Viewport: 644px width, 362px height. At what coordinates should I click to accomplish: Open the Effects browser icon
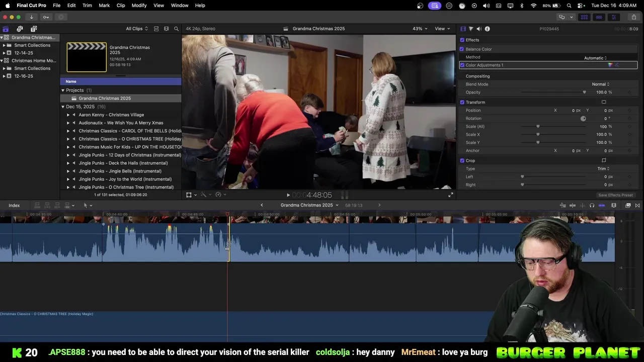click(x=628, y=205)
